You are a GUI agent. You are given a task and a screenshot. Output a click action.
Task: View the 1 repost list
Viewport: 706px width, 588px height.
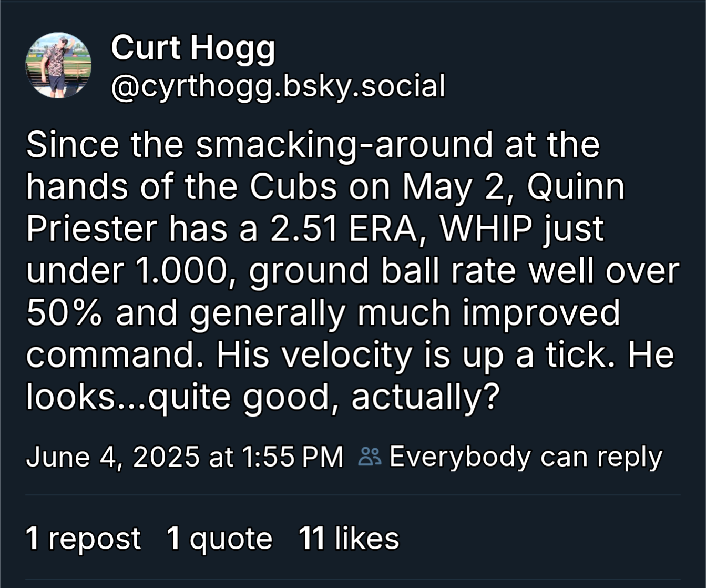[x=84, y=539]
